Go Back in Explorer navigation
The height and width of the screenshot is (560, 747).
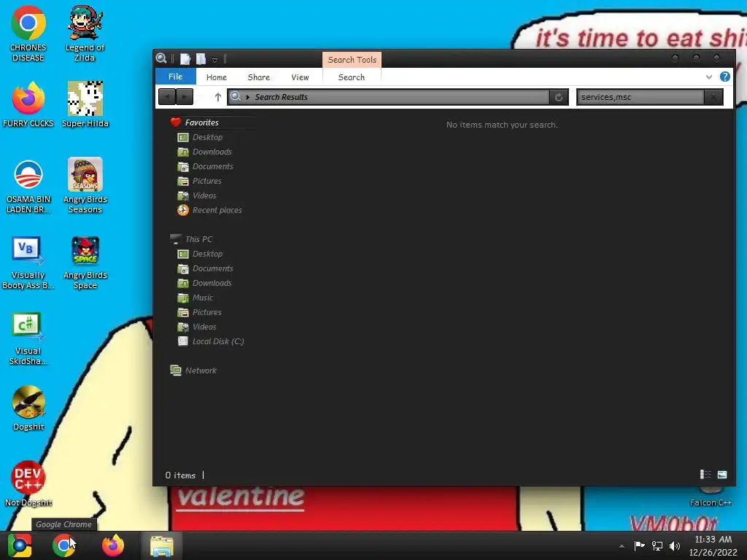pos(167,97)
